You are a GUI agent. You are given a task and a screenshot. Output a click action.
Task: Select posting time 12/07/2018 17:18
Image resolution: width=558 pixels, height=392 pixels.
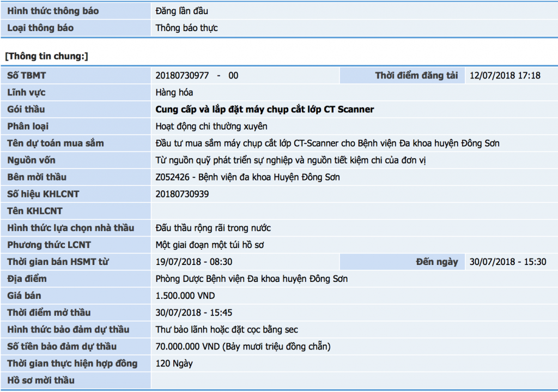pos(505,75)
